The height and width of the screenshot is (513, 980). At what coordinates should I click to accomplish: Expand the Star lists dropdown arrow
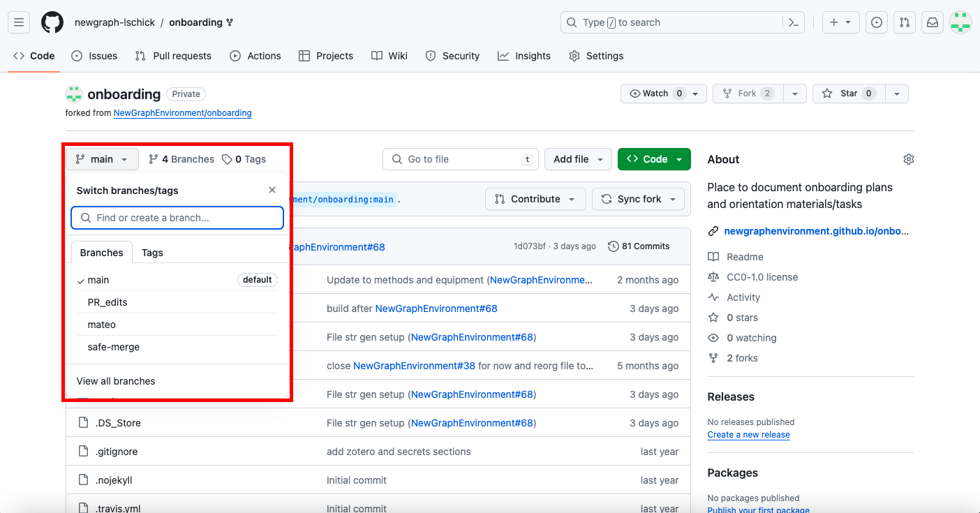click(898, 94)
